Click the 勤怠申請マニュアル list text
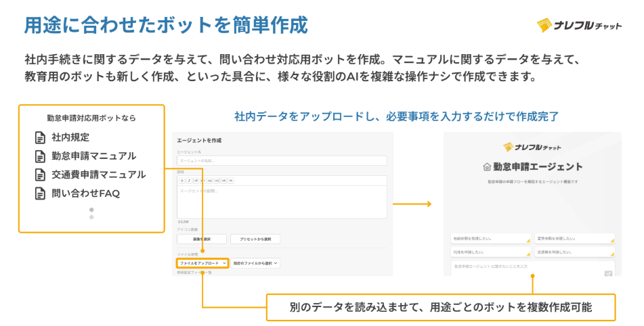This screenshot has width=644, height=326. (x=93, y=156)
